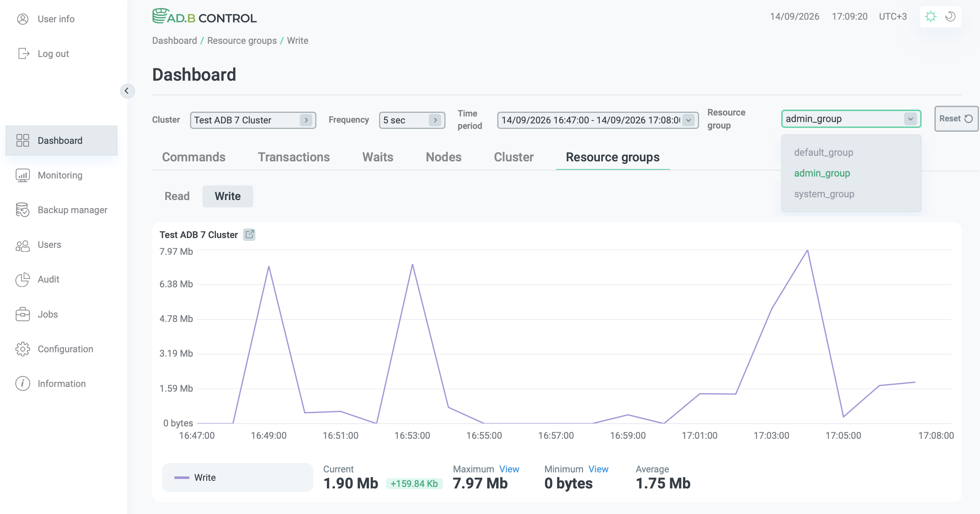980x514 pixels.
Task: Open the Audit menu item
Action: [62, 280]
